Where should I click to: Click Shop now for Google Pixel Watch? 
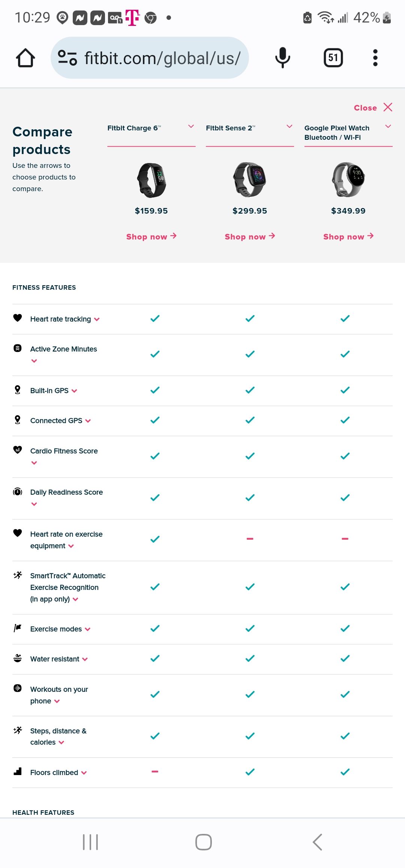pos(348,236)
